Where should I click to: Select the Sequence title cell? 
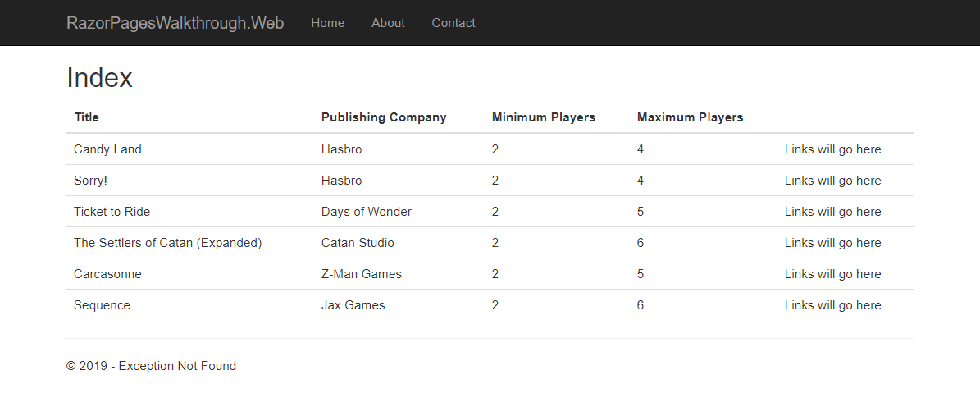coord(102,306)
